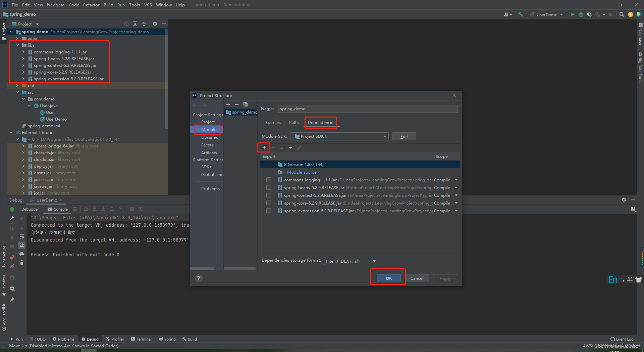Open the Event Log
The image size is (644, 352).
tap(622, 339)
